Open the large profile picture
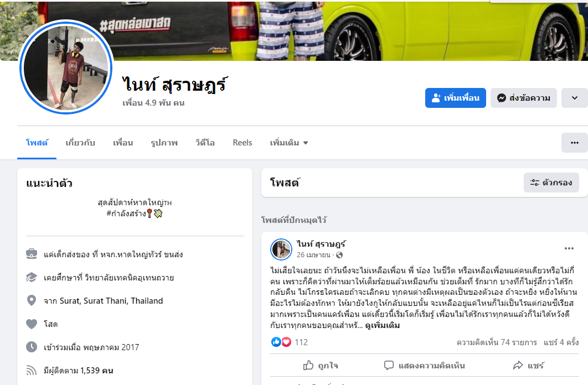588x385 pixels. 66,67
